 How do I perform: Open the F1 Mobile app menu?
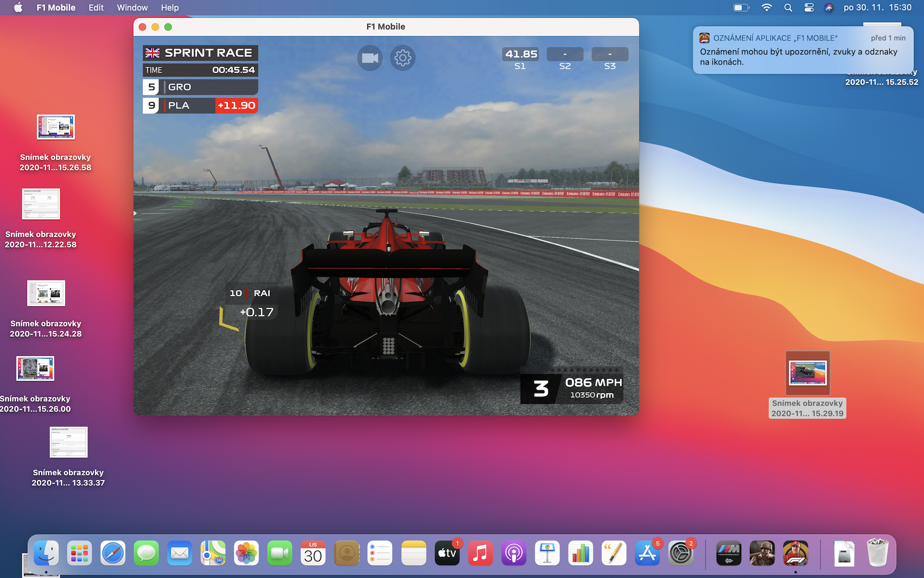click(x=56, y=8)
